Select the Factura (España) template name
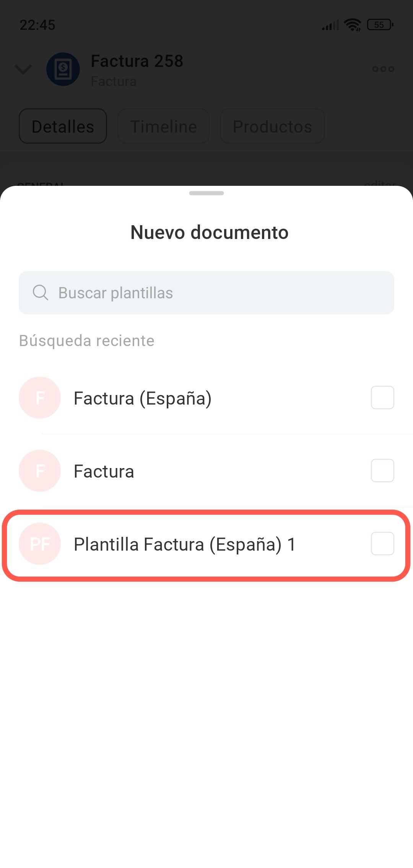The image size is (413, 868). [142, 398]
